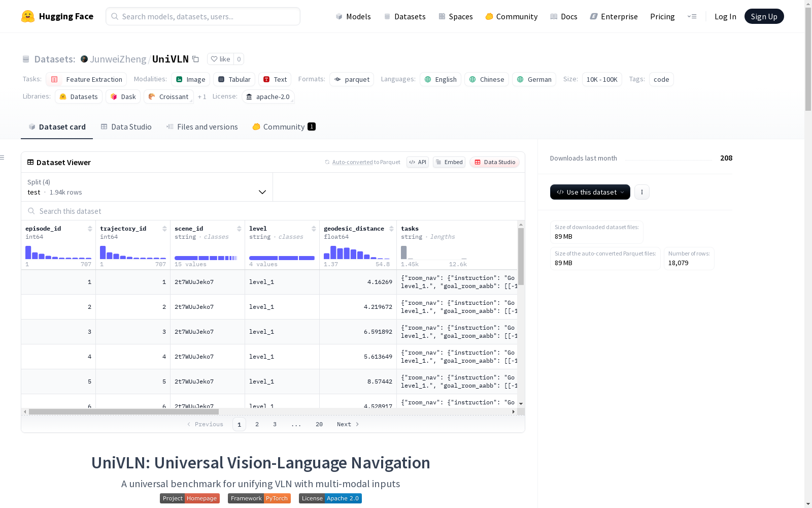The height and width of the screenshot is (508, 812).
Task: Go to page 20 of viewer
Action: point(319,424)
